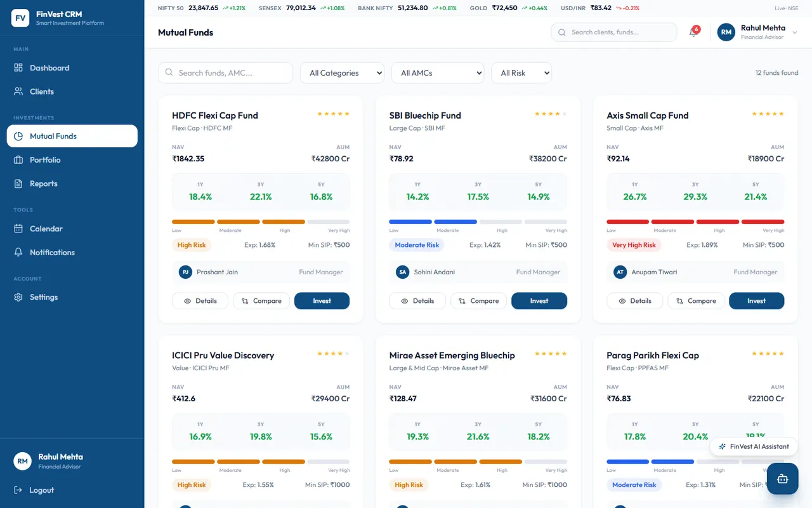Click ICICI Pru Value Discovery star rating

[x=334, y=354]
